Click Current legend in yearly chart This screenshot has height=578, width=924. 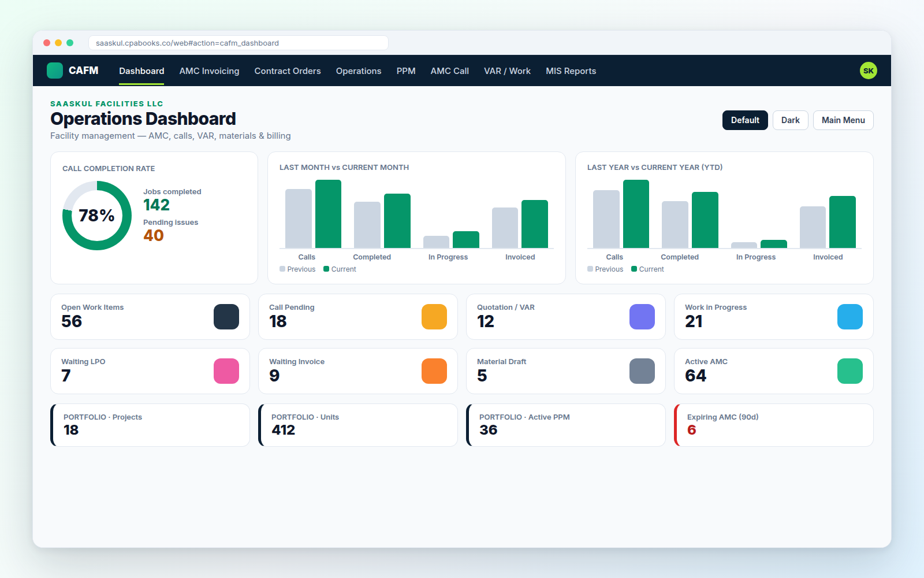coord(647,269)
